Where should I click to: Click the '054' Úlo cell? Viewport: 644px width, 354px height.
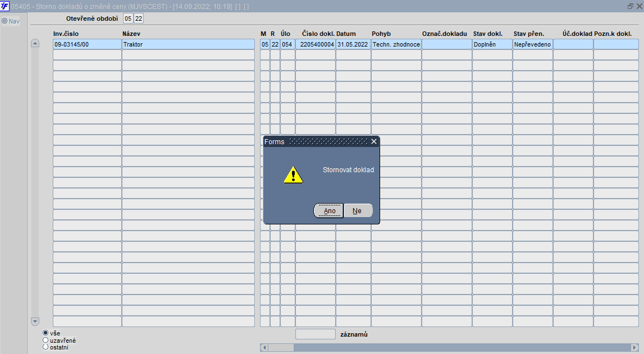287,44
